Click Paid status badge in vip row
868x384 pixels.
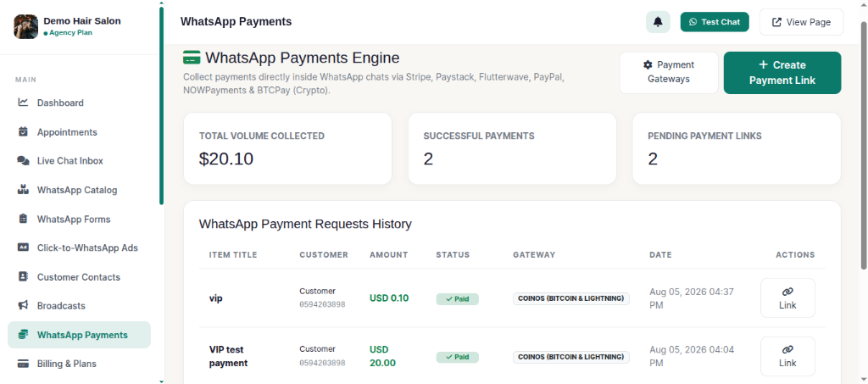point(457,298)
